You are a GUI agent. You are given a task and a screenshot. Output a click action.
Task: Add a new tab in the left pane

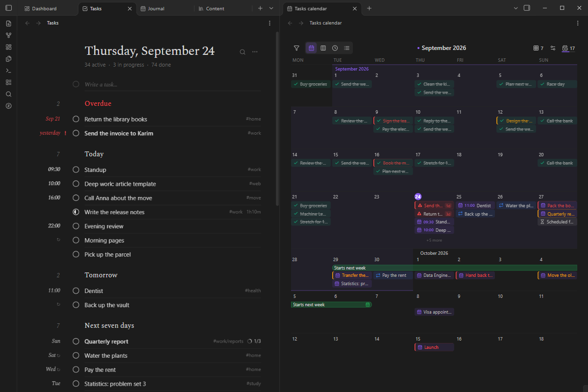[260, 8]
